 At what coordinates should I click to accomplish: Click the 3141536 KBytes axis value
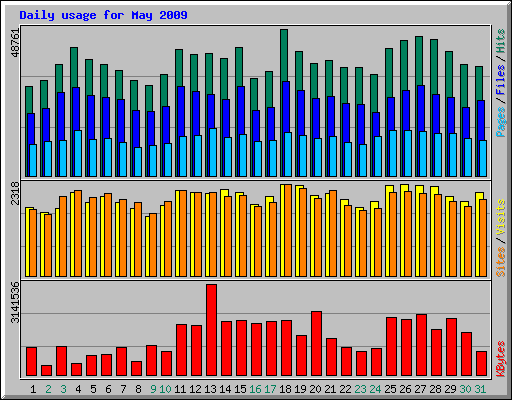pyautogui.click(x=15, y=302)
